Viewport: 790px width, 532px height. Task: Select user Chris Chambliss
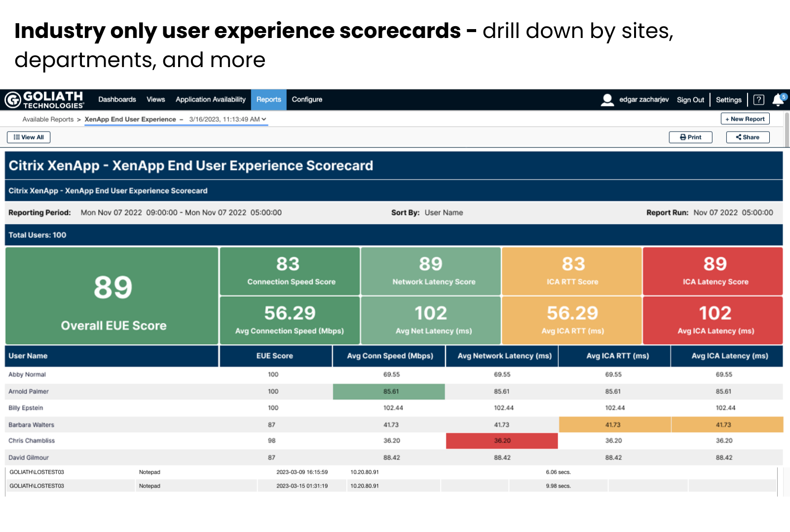pos(32,441)
